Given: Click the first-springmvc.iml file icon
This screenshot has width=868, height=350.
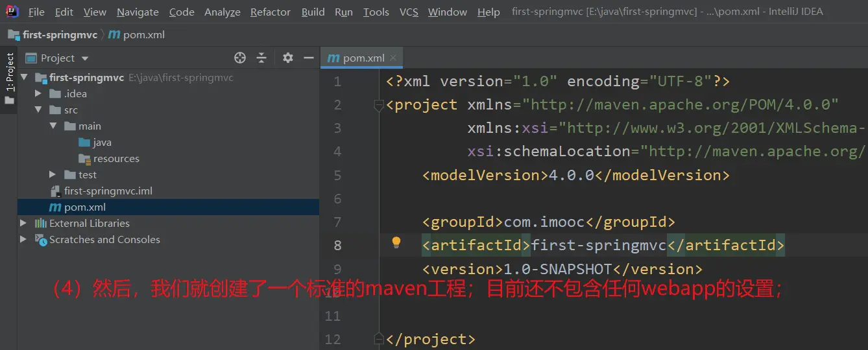Looking at the screenshot, I should (x=55, y=191).
